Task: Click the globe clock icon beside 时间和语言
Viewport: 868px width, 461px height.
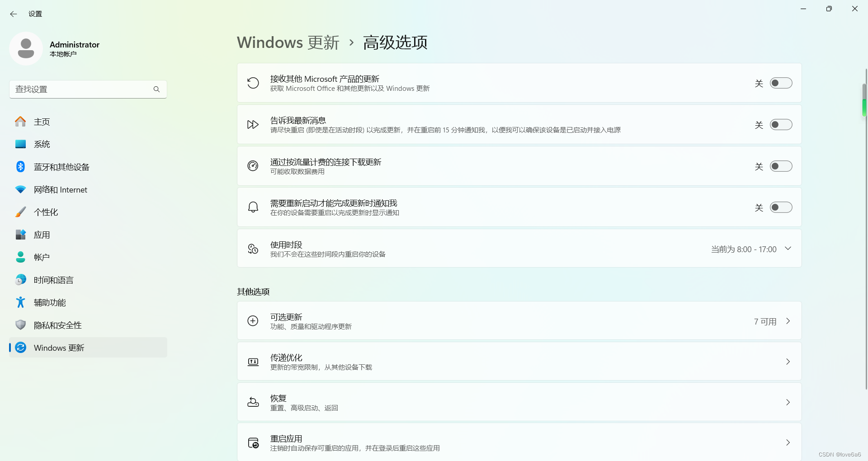Action: point(20,280)
